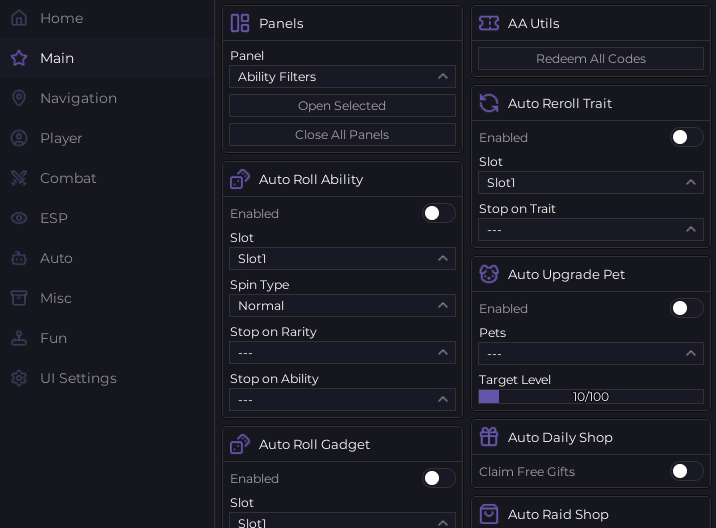This screenshot has height=528, width=716.
Task: Click the AA Utils section title
Action: pyautogui.click(x=533, y=23)
